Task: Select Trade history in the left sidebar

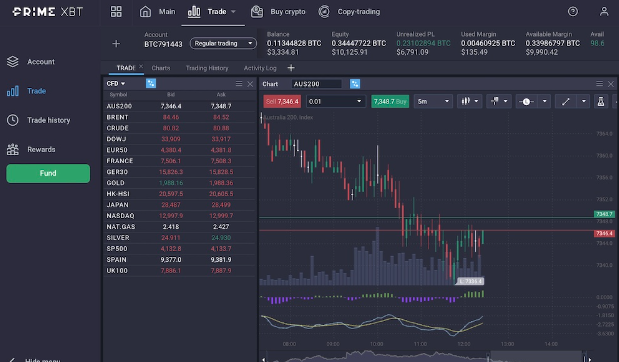Action: click(x=49, y=120)
